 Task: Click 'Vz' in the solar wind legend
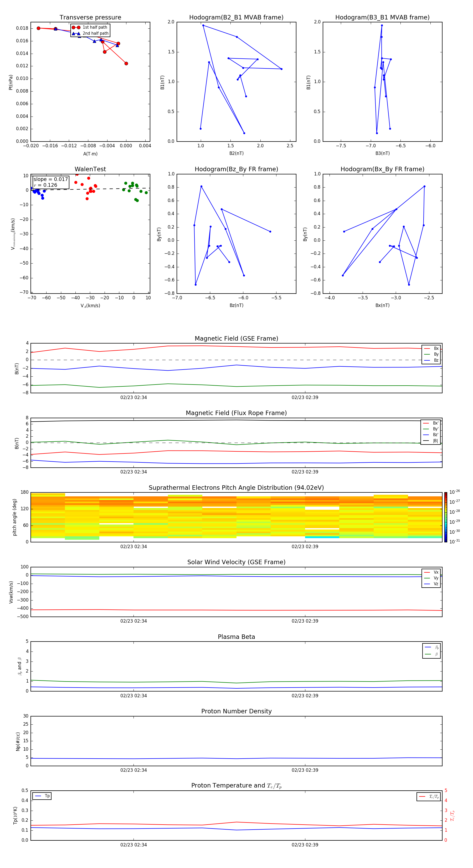[x=436, y=584]
